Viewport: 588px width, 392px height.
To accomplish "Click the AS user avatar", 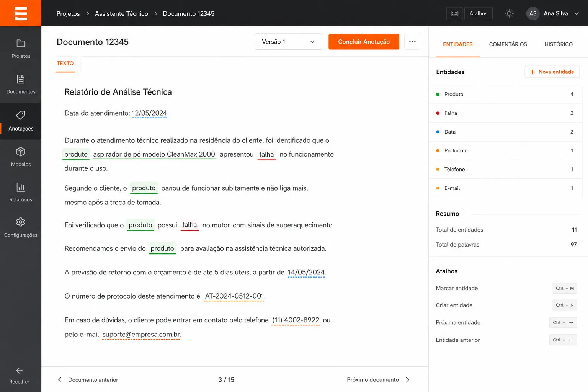I will point(533,13).
